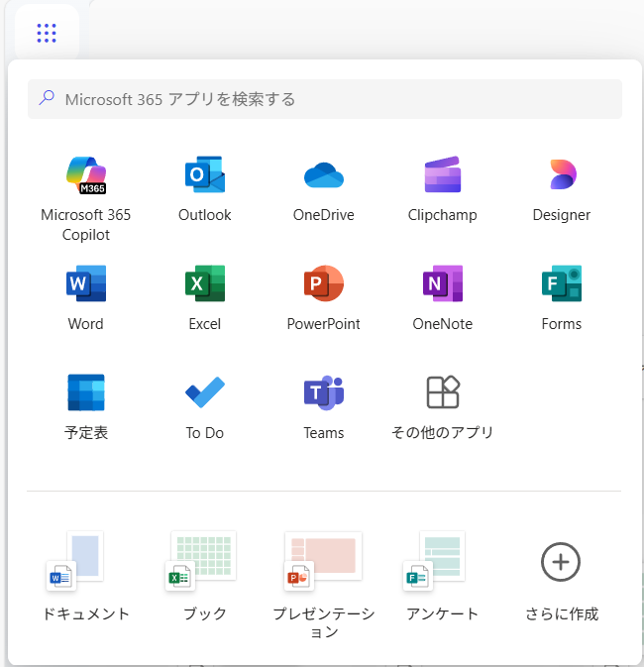This screenshot has height=667, width=644.
Task: Create a new Excel ブック
Action: (205, 577)
